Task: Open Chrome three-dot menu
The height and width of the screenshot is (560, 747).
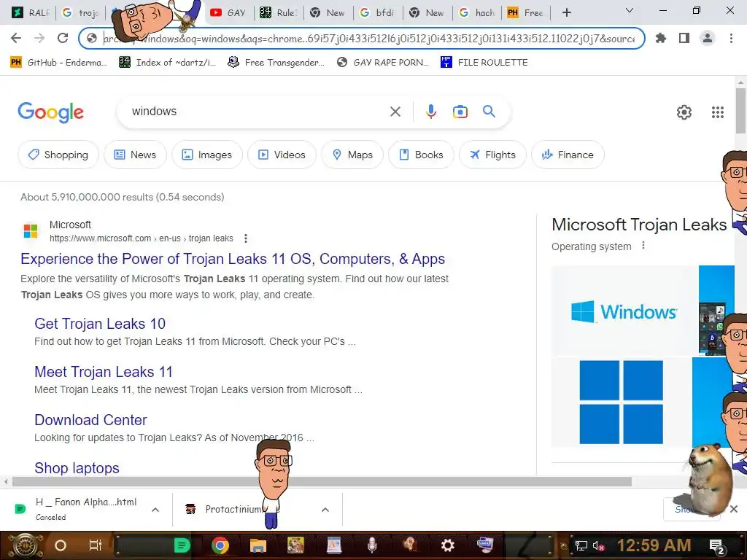Action: (x=731, y=38)
